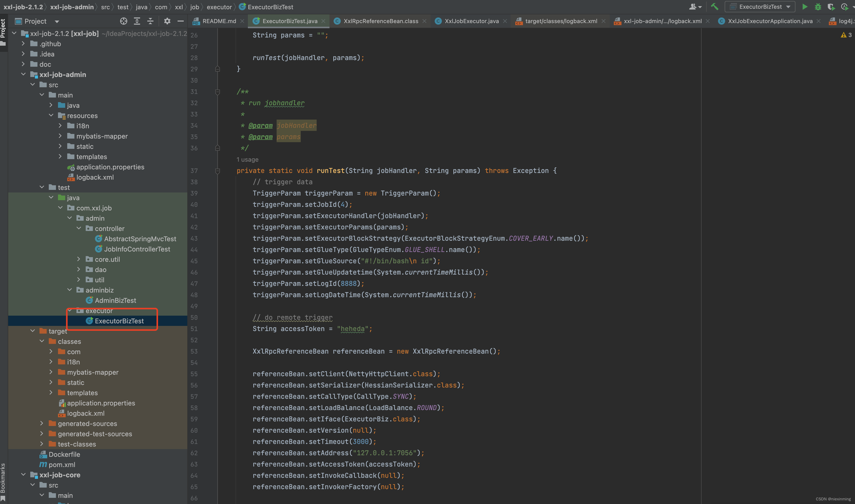The image size is (855, 504).
Task: Close the XxlRpcReferenceBean.class tab
Action: pyautogui.click(x=424, y=21)
